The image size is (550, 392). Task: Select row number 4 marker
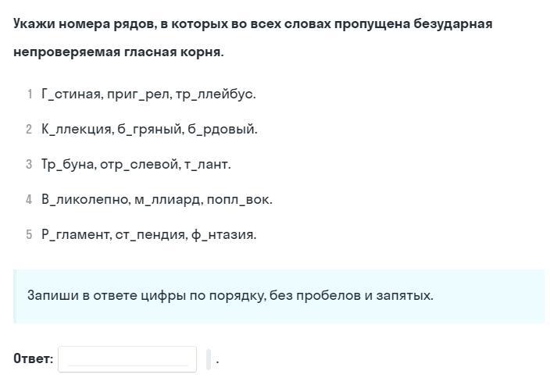point(29,200)
